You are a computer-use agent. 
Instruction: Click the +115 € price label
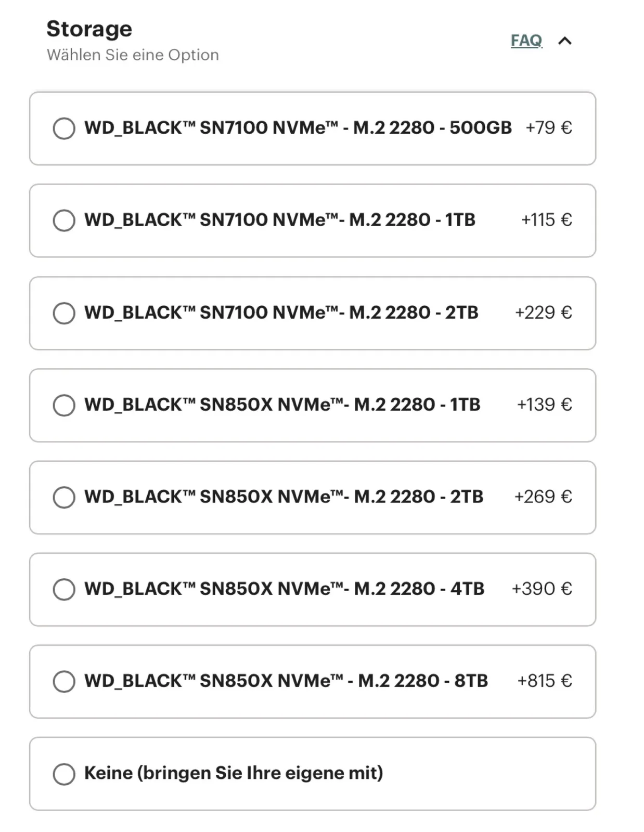coord(547,220)
